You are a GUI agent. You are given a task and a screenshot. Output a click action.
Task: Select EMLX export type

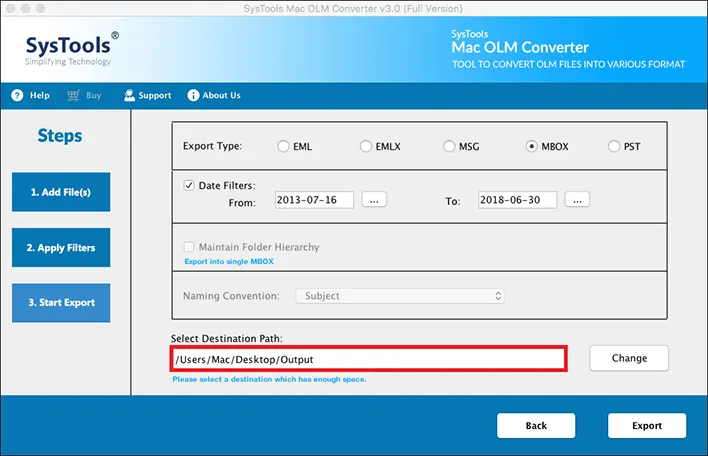(366, 146)
